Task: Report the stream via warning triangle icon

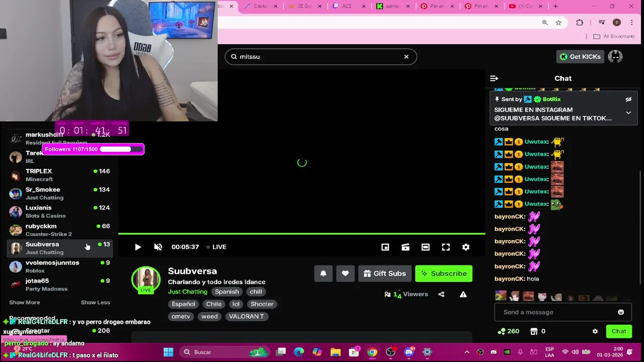Action: [x=463, y=294]
